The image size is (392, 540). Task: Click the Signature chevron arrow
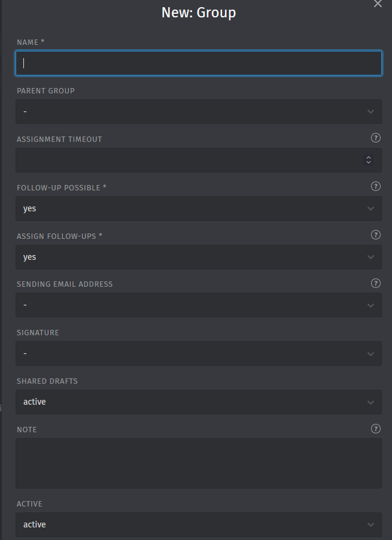pyautogui.click(x=370, y=354)
